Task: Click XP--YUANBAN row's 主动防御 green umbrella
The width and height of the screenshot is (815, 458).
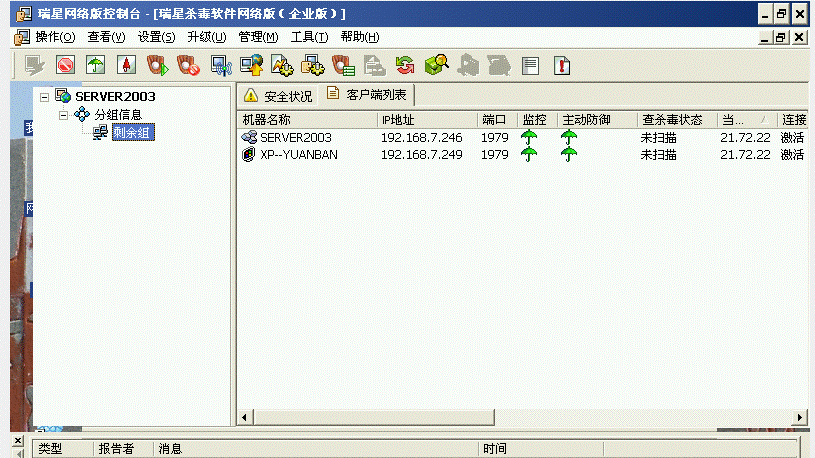Action: [569, 154]
